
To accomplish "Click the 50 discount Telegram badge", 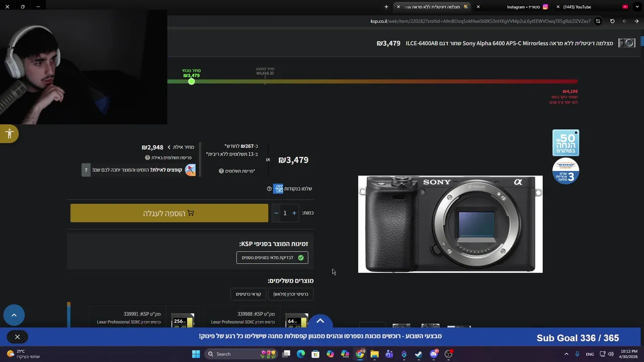I will coord(566,143).
